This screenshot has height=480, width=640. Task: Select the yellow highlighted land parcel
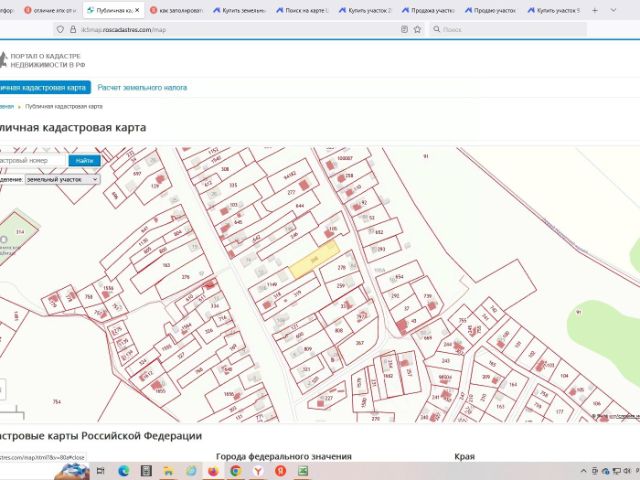point(314,260)
